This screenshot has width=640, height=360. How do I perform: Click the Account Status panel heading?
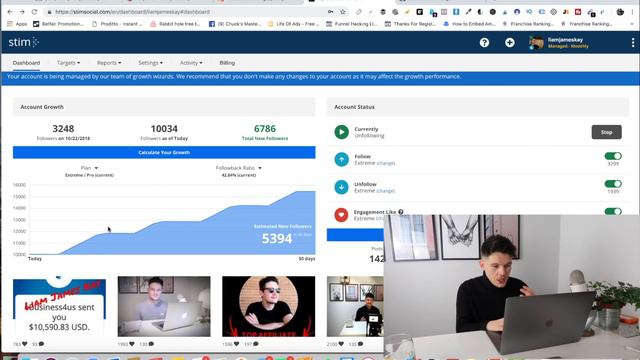click(354, 107)
